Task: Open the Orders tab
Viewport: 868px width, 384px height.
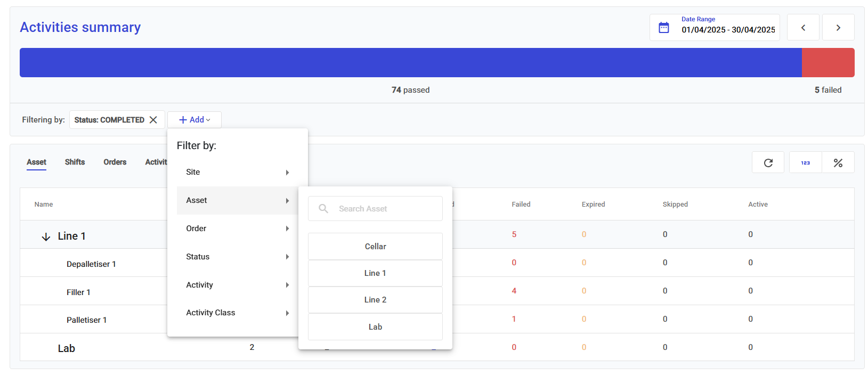Action: (x=115, y=162)
